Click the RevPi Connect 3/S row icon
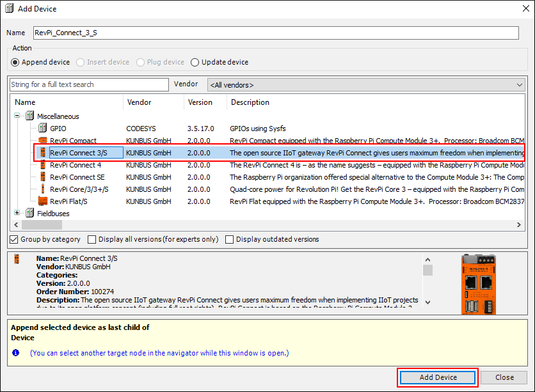 [43, 152]
